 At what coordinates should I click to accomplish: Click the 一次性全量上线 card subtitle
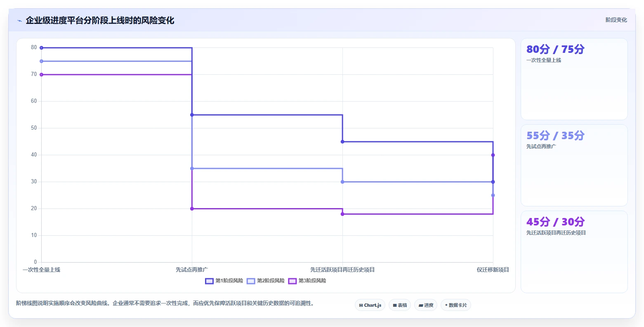pos(544,60)
